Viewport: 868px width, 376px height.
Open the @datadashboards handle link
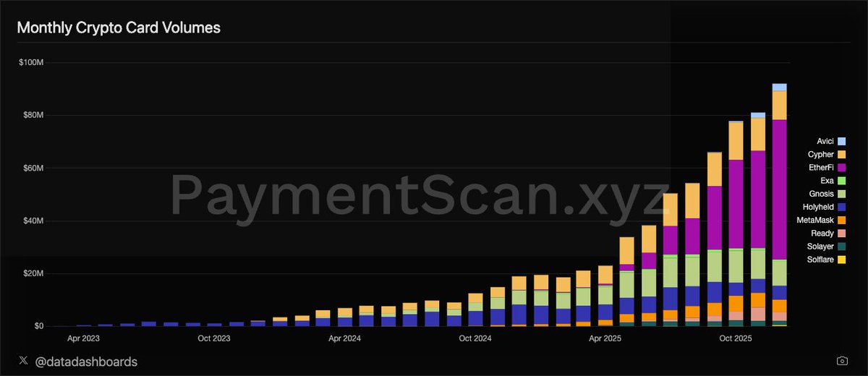(x=85, y=361)
